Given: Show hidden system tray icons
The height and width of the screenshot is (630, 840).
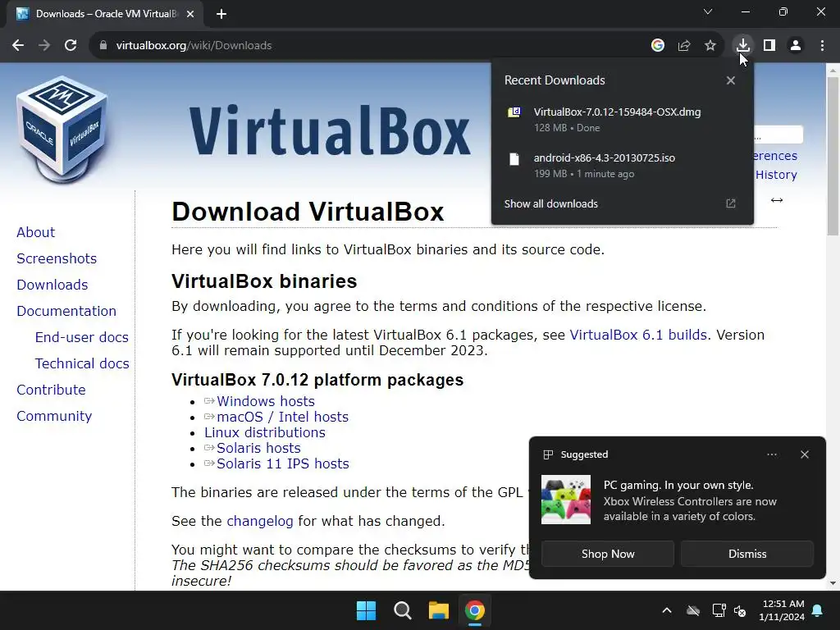Looking at the screenshot, I should [667, 610].
